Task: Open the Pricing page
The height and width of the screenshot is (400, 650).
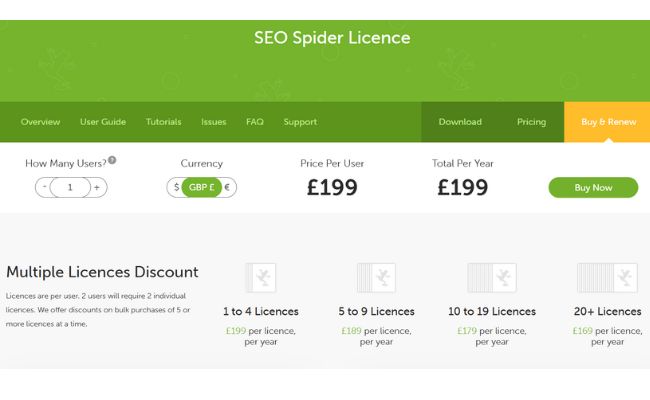Action: [532, 122]
